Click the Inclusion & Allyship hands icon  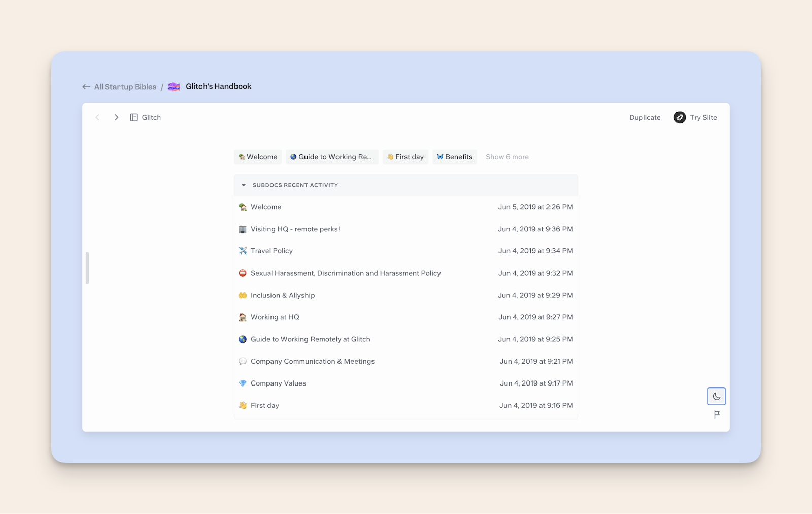tap(243, 295)
